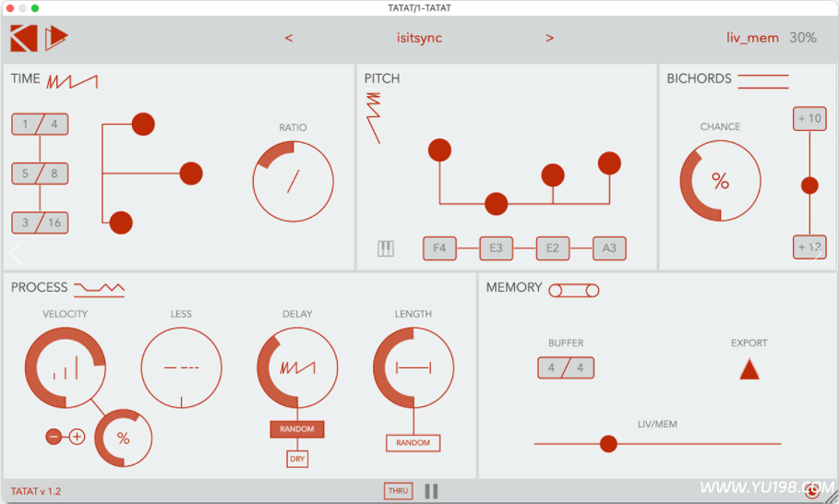
Task: Click the bottom time probability handle
Action: pos(121,222)
